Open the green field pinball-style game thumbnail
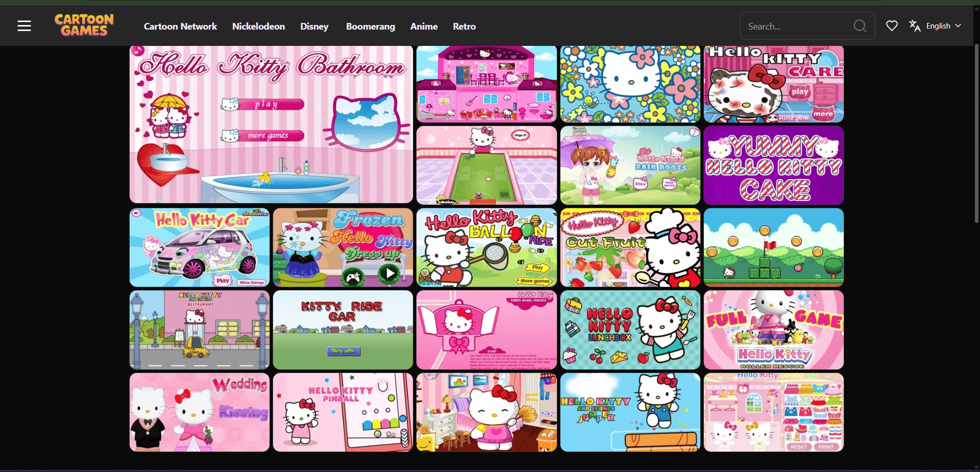This screenshot has height=472, width=980. tap(486, 165)
